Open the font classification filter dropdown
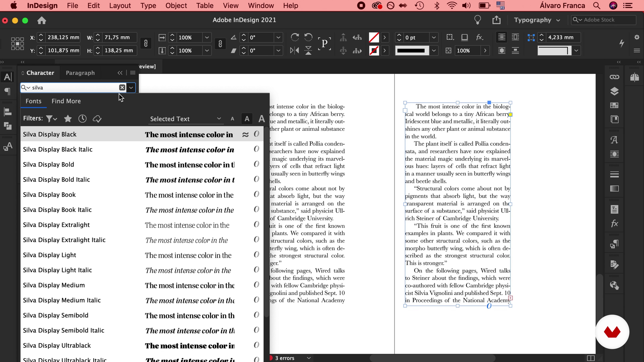 pos(51,119)
